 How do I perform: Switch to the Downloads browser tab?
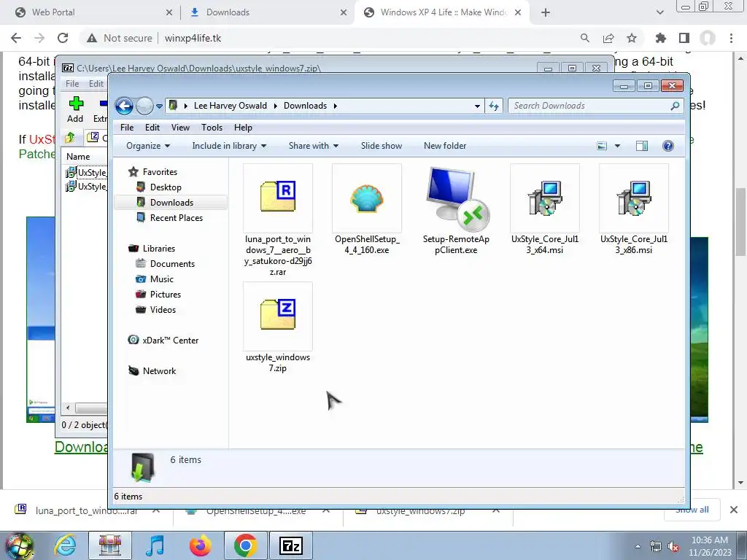click(x=228, y=12)
